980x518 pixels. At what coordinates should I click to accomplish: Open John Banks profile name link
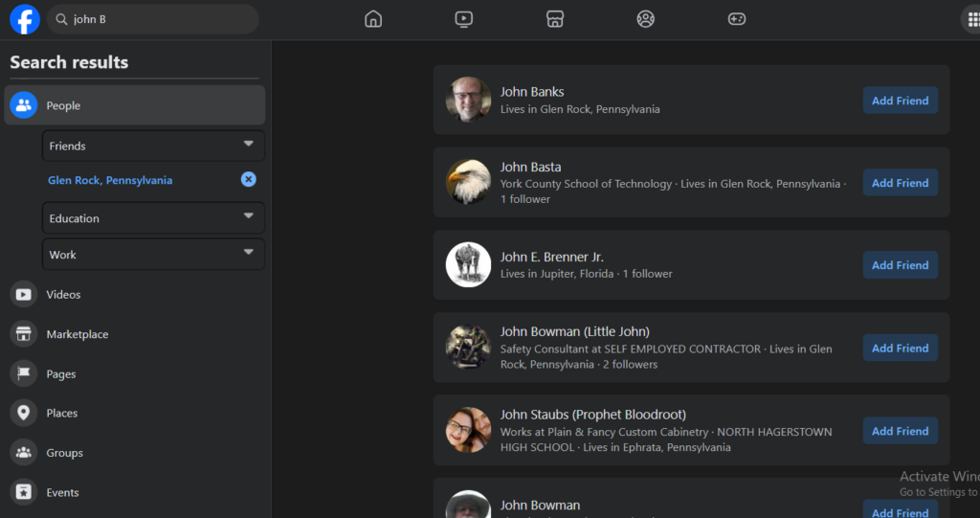[x=532, y=91]
